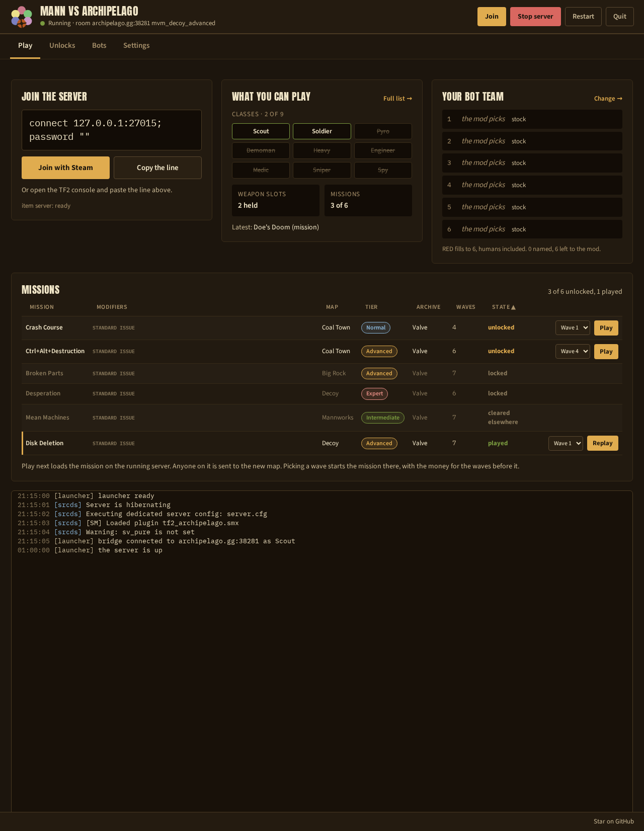
Task: Click the locked Engineer class
Action: coord(383,150)
